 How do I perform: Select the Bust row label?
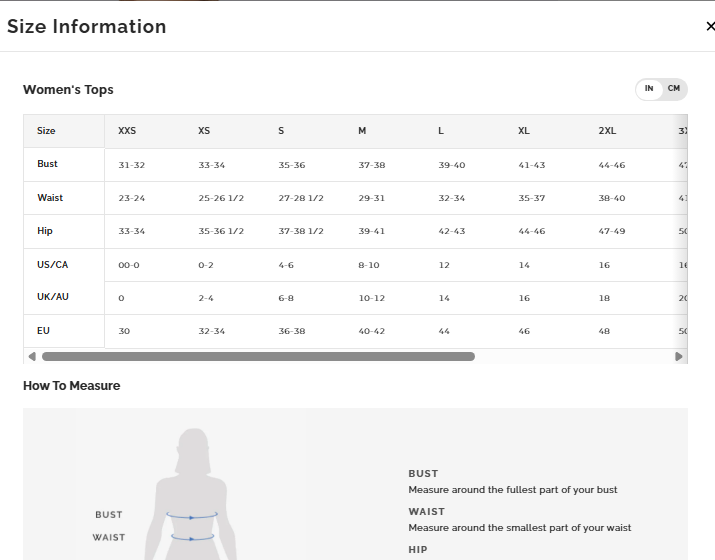(47, 164)
